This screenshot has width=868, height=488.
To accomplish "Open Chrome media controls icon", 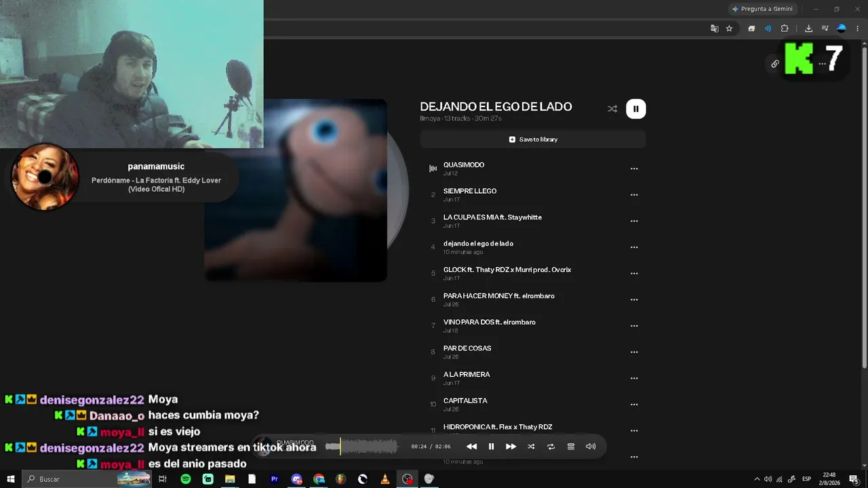I will 825,28.
